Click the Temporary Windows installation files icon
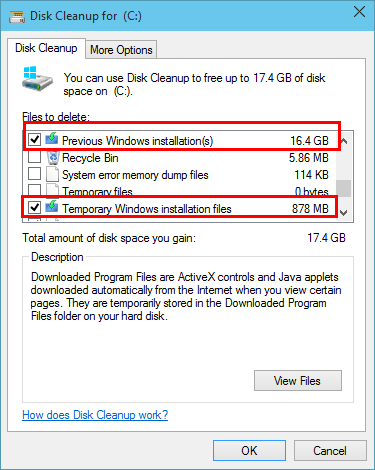This screenshot has width=375, height=470. pyautogui.click(x=52, y=207)
